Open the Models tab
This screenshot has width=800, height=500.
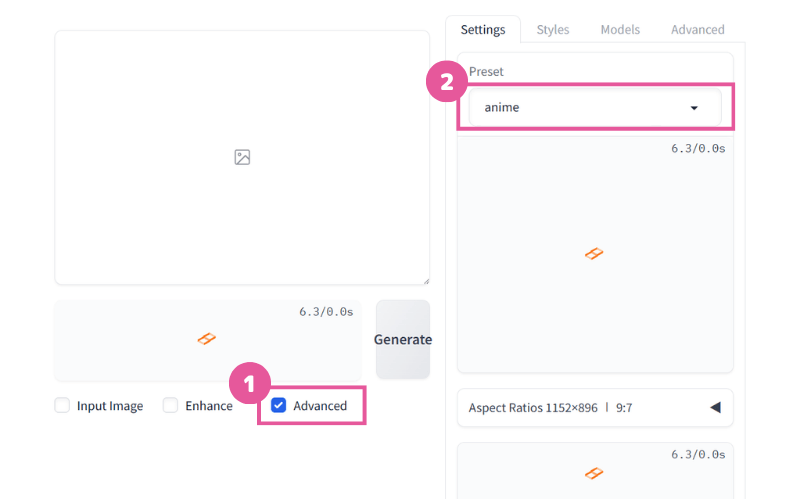620,30
